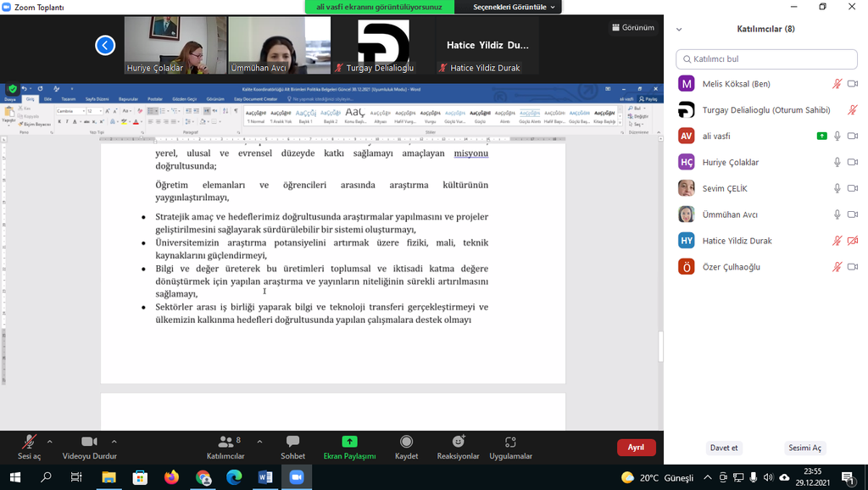Toggle the Katılımcılar participants panel
Image resolution: width=868 pixels, height=490 pixels.
[x=225, y=447]
